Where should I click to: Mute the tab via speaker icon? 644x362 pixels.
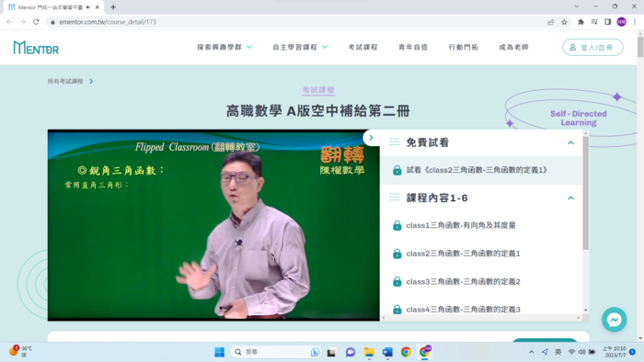88,7
